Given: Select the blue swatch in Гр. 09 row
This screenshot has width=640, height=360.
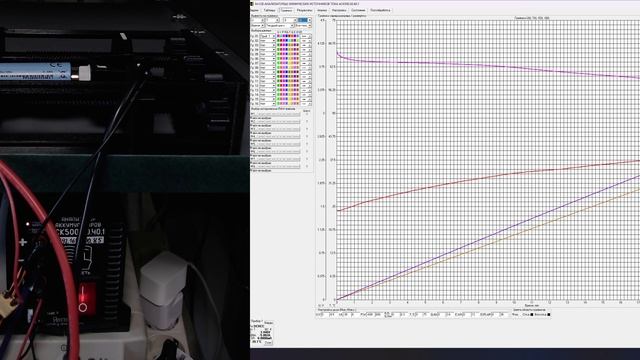Looking at the screenshot, I should tap(287, 72).
